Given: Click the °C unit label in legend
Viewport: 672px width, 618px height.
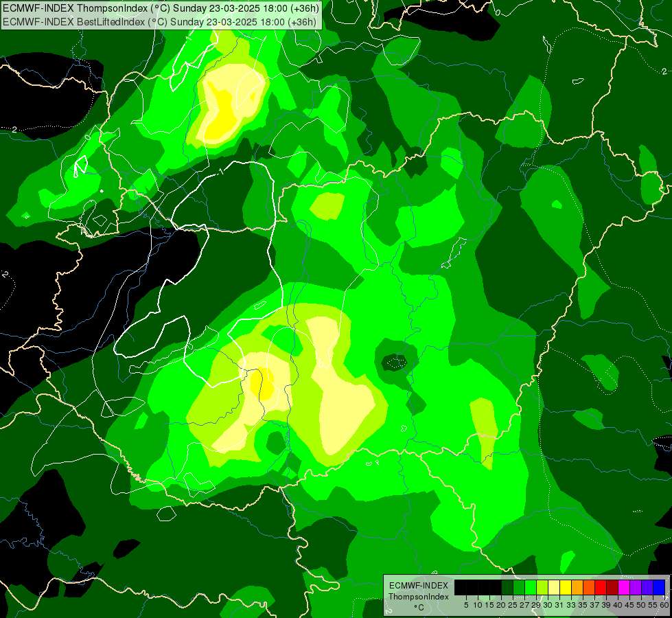Looking at the screenshot, I should [x=419, y=608].
